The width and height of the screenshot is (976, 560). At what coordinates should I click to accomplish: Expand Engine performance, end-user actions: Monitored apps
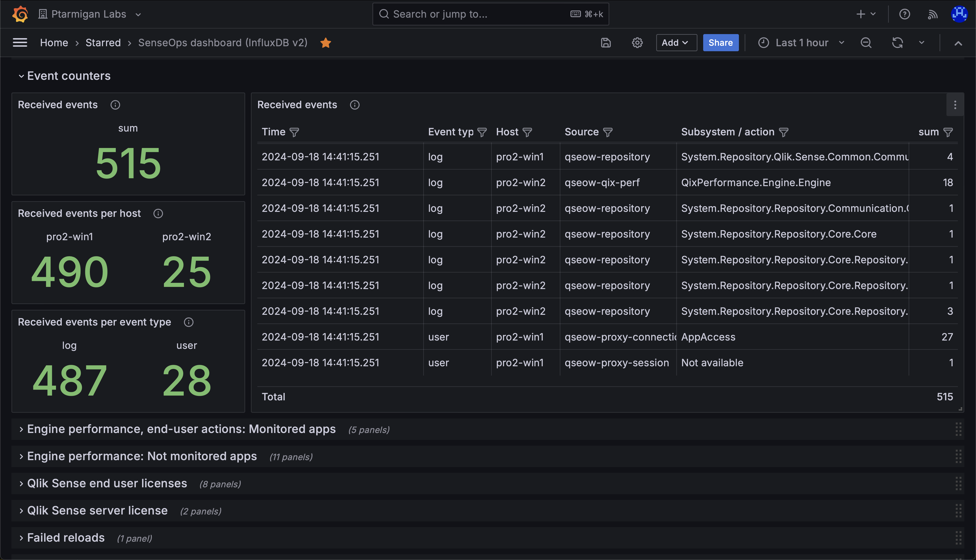(x=181, y=429)
